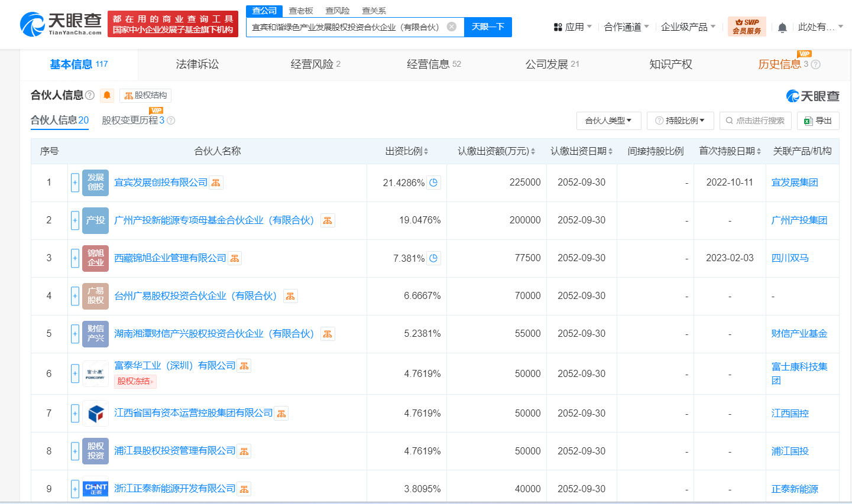Switch to 经营风险 tab
Viewport: 852px width, 504px height.
click(315, 64)
